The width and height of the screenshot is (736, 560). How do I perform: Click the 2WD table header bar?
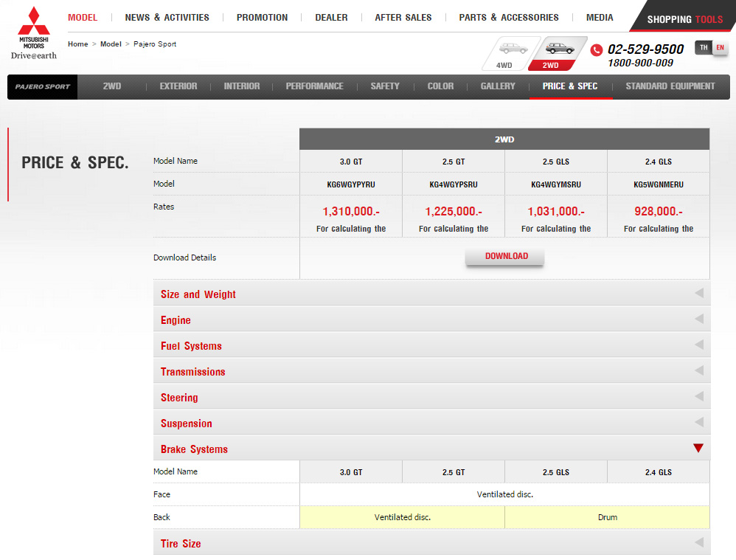tap(504, 139)
